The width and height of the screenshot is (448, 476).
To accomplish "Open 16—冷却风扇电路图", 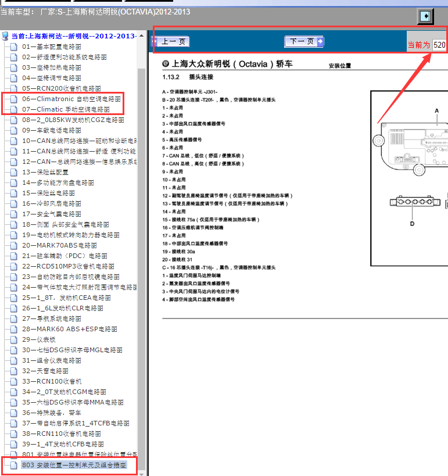I will point(52,203).
